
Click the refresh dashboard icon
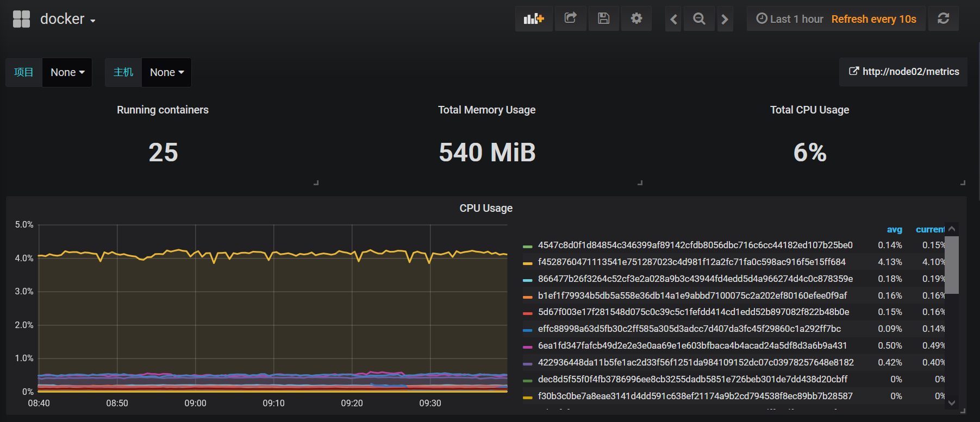[944, 18]
